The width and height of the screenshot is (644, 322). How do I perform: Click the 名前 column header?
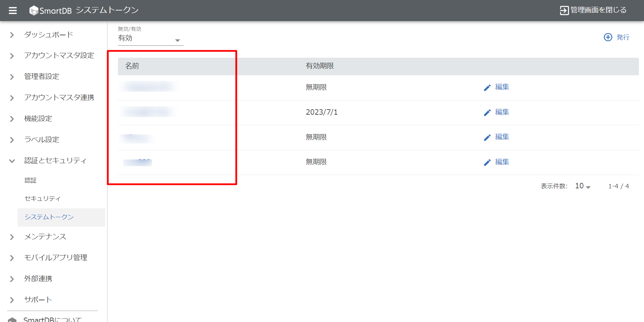pos(132,66)
